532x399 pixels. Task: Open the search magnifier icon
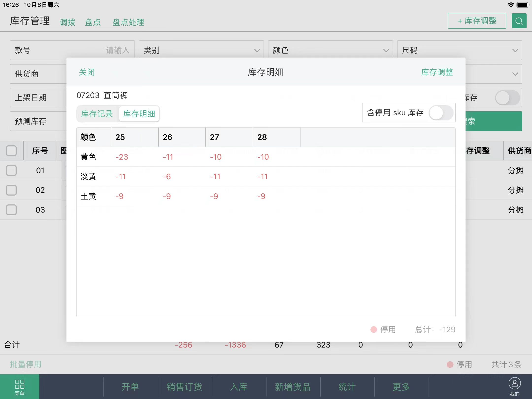point(519,21)
